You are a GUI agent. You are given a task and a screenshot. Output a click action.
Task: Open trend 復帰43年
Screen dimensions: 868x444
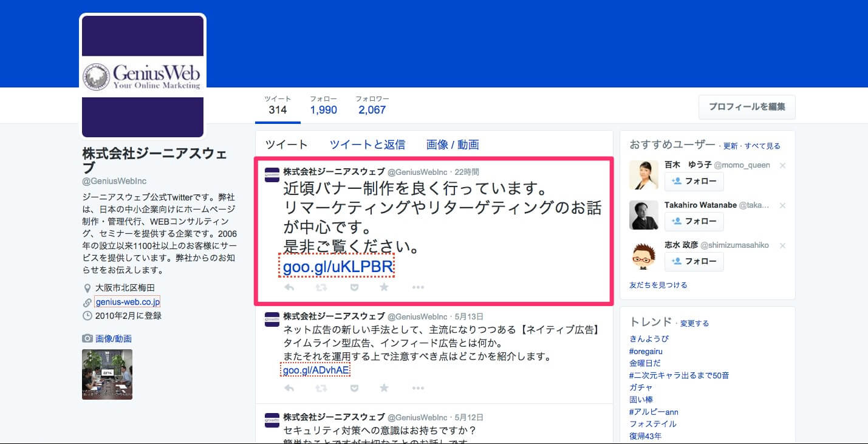coord(646,436)
